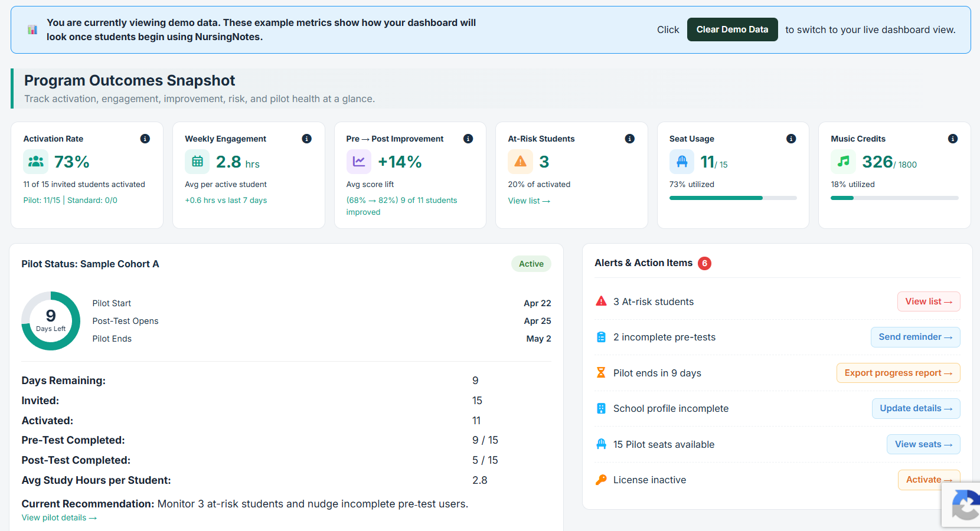This screenshot has width=980, height=531.
Task: Click the orange warning icon in At-Risk Students
Action: pos(520,162)
